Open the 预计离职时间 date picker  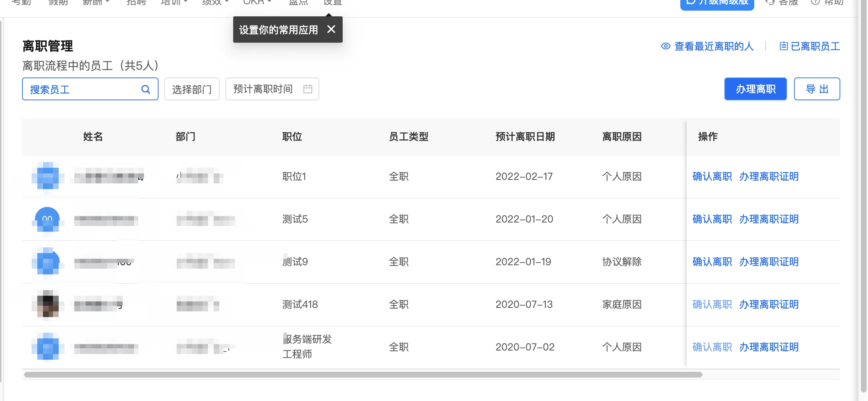point(263,89)
